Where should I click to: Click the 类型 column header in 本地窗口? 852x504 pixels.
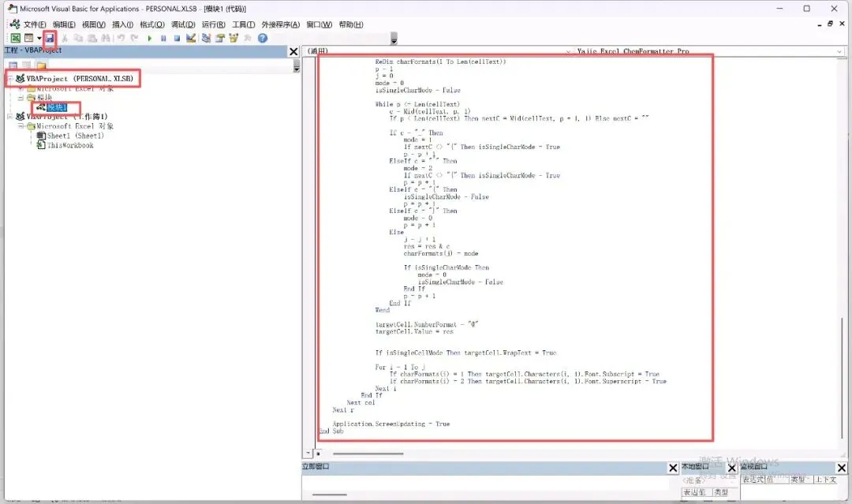click(x=721, y=492)
